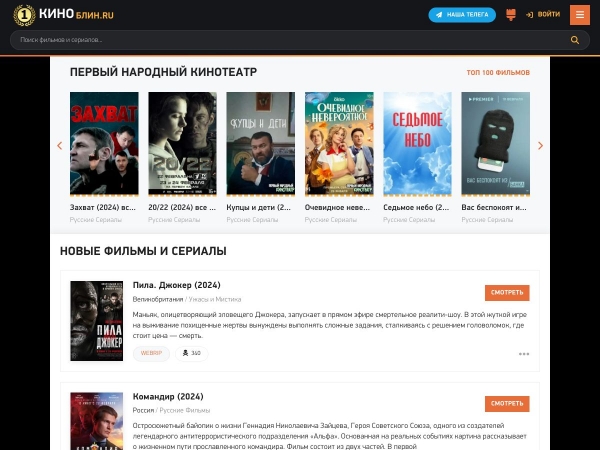The height and width of the screenshot is (450, 600).
Task: Click Русские Сериалы under Захват
Action: tap(96, 220)
